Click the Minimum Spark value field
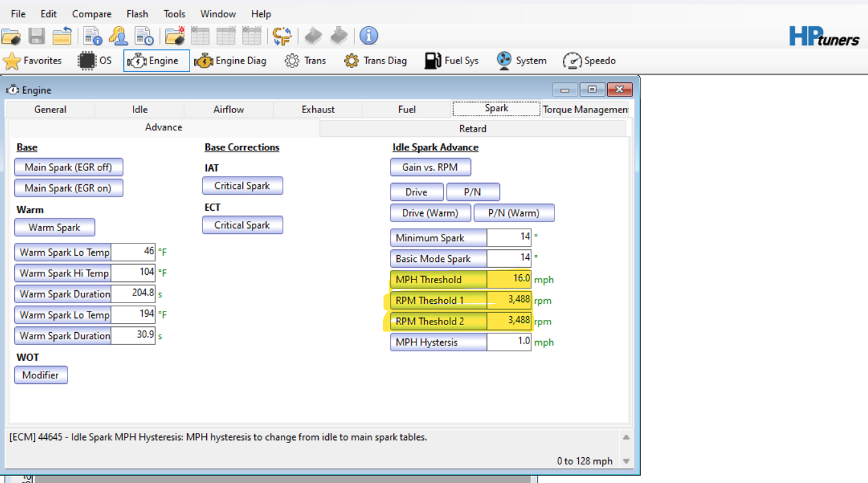Image resolution: width=868 pixels, height=483 pixels. click(509, 238)
